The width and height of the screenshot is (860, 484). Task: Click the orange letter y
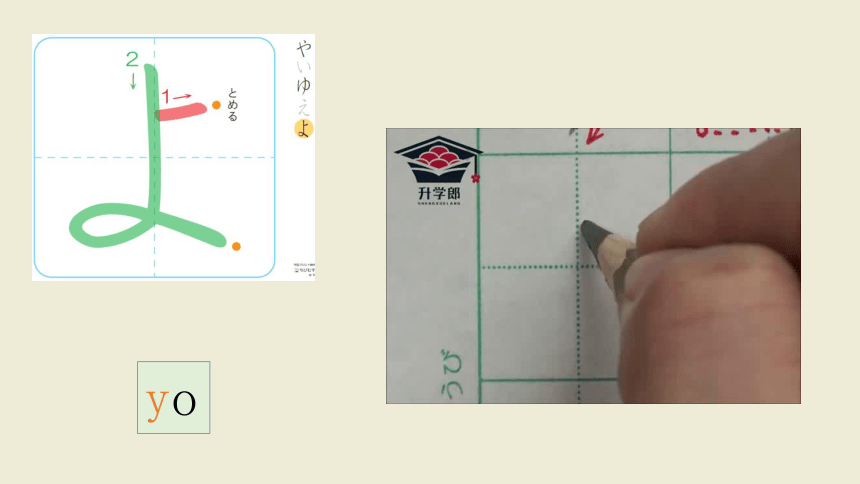157,404
